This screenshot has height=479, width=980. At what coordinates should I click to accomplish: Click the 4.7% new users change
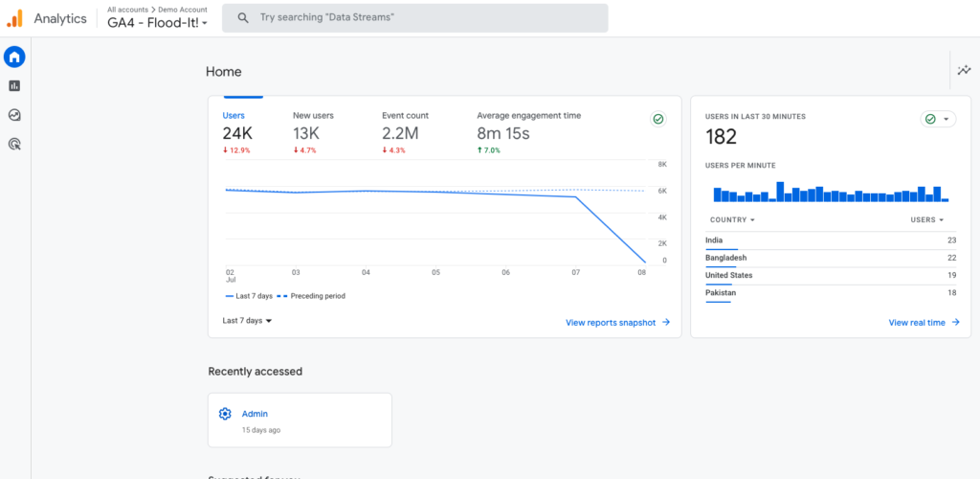coord(305,150)
